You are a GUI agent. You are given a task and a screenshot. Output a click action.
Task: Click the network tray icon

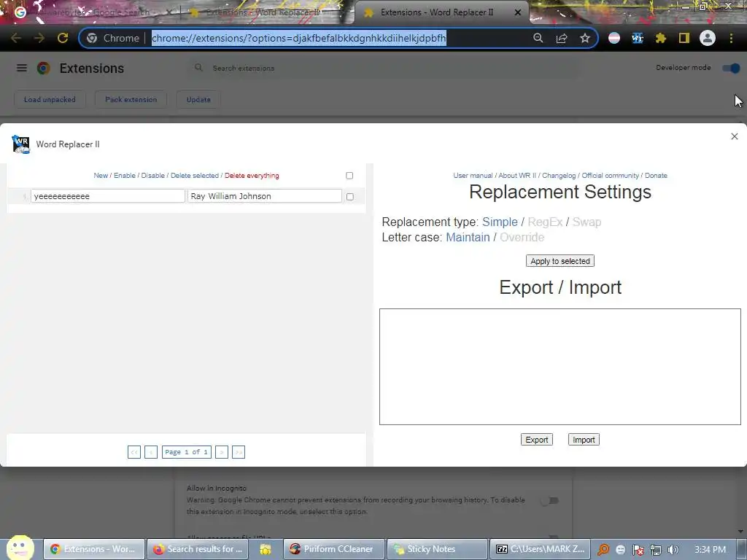click(656, 550)
